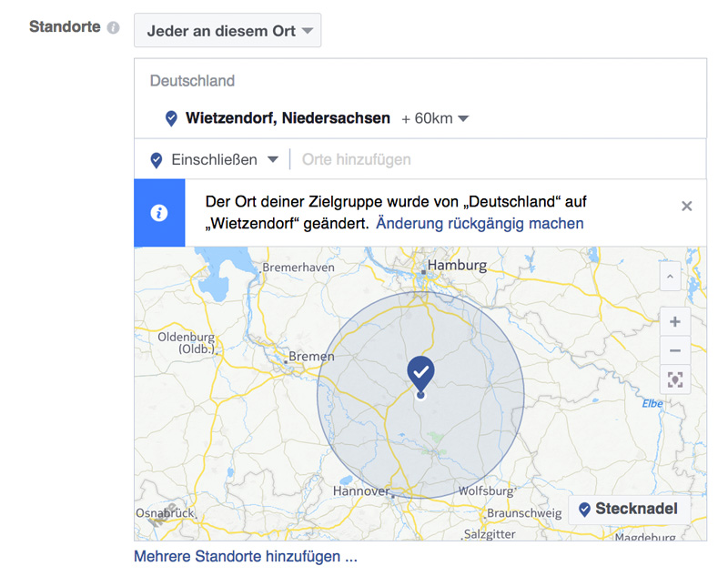
Task: Collapse the map with the up chevron
Action: point(670,275)
